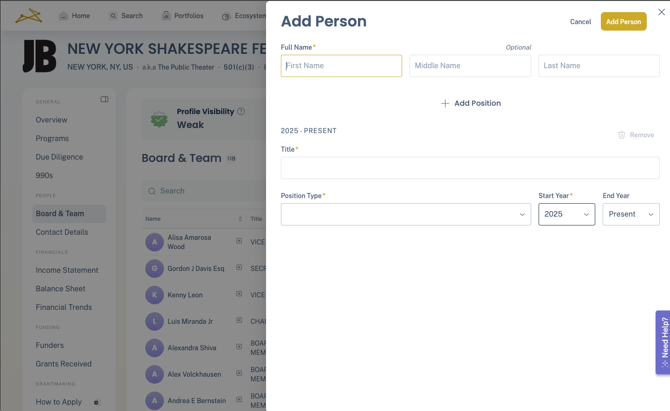Screen dimensions: 670x411
Task: Click the icon beside Kenny Leon's name
Action: (239, 295)
